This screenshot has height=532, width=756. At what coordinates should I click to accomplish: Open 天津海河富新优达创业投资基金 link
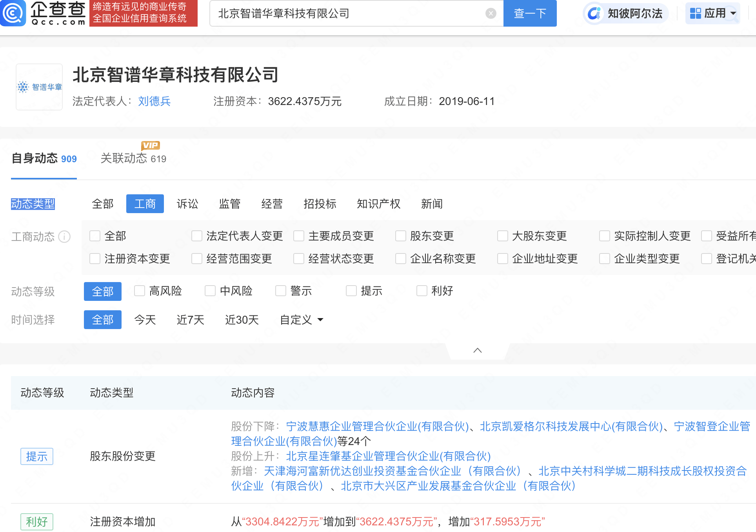coord(393,471)
